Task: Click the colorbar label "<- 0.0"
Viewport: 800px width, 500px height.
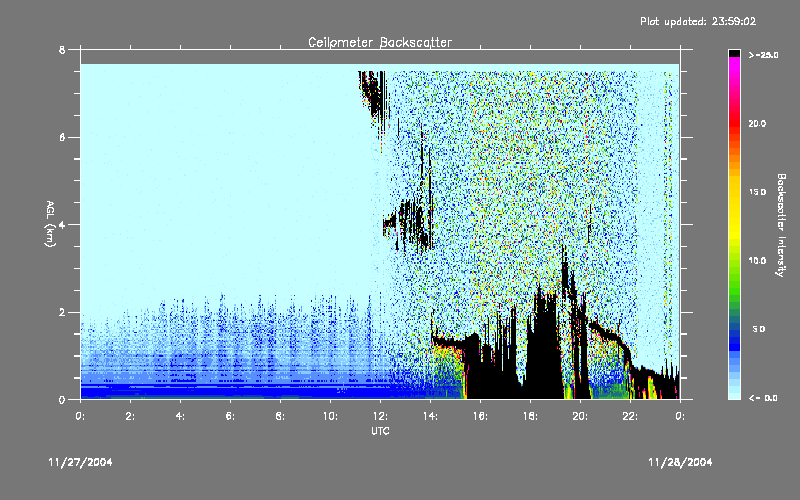Action: click(x=763, y=398)
